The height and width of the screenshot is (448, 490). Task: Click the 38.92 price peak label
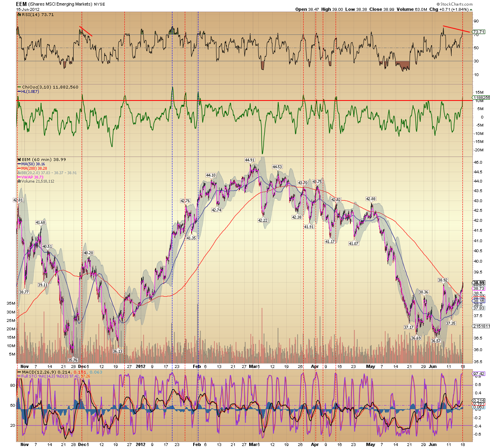(442, 280)
